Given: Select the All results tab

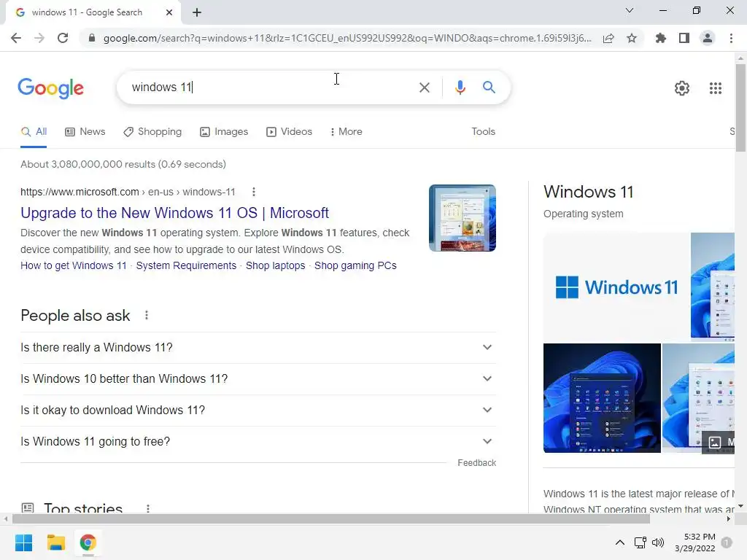Looking at the screenshot, I should point(34,132).
